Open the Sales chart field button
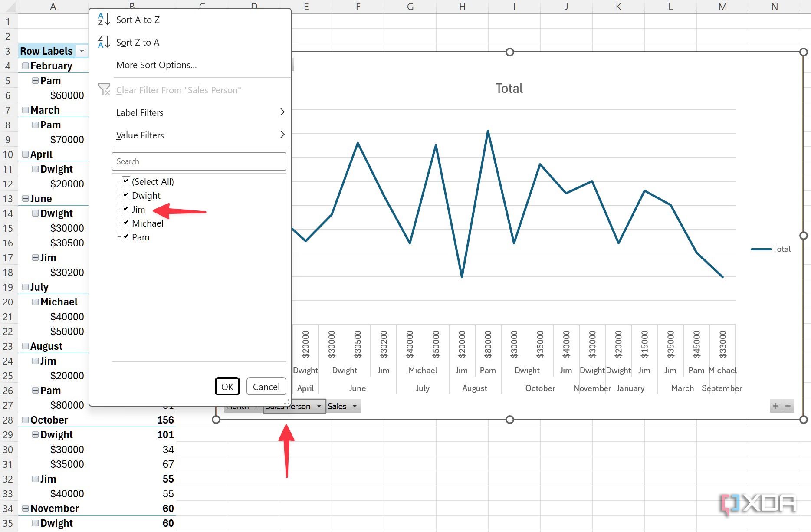The image size is (811, 532). pyautogui.click(x=343, y=407)
